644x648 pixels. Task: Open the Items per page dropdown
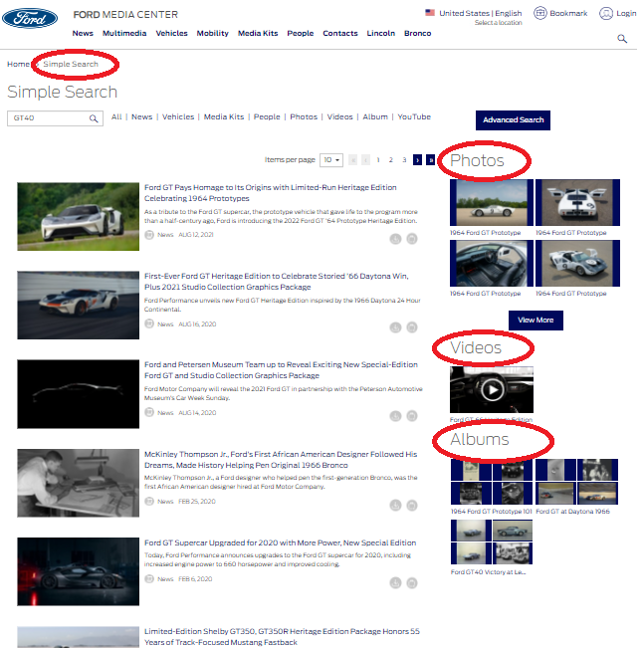pyautogui.click(x=331, y=160)
